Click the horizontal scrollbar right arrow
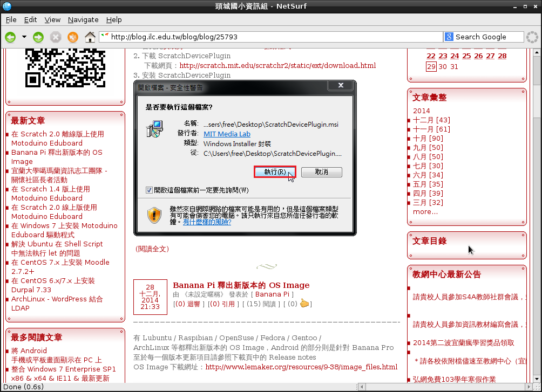Viewport: 542px width, 392px height. click(529, 387)
